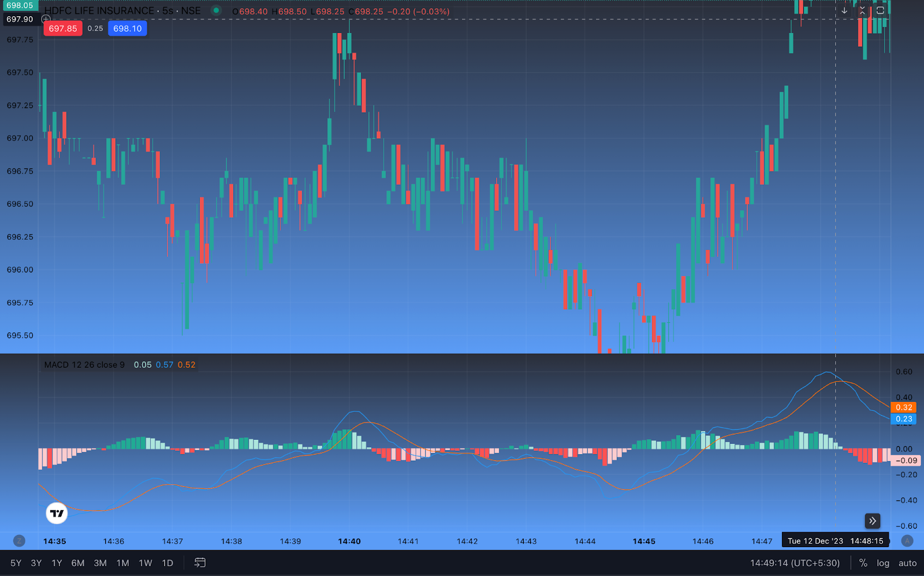Select the 3Y time range

click(x=36, y=563)
